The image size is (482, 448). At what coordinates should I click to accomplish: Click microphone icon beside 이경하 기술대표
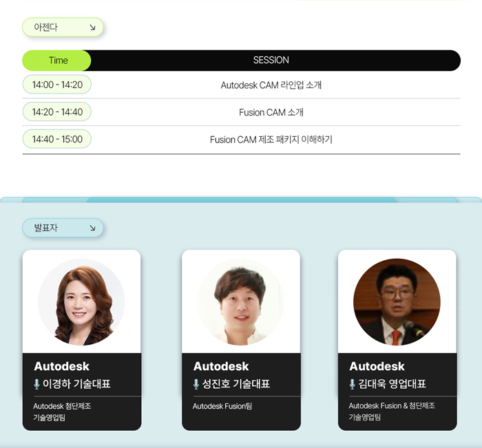[x=36, y=384]
